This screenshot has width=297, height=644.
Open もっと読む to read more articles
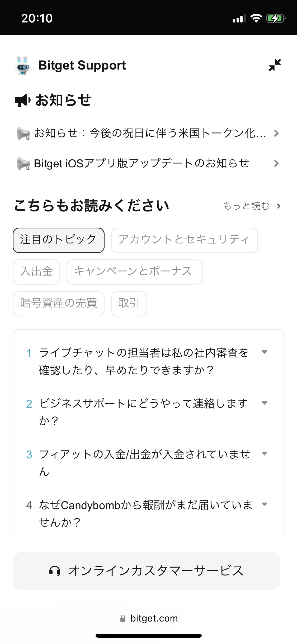click(x=247, y=206)
